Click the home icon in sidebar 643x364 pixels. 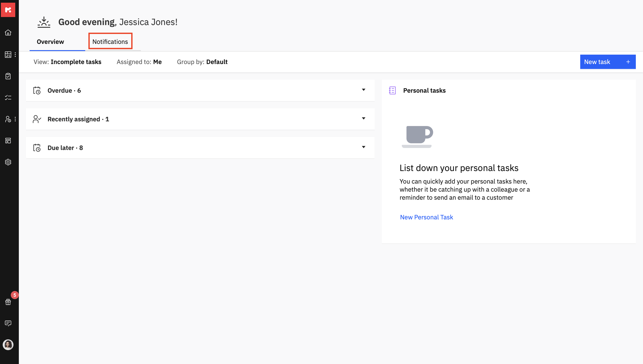(x=8, y=32)
